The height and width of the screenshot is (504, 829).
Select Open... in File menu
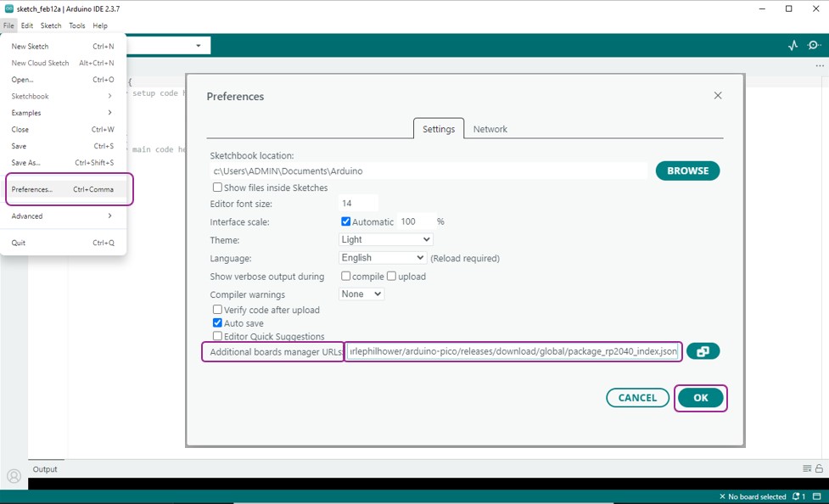tap(64, 80)
